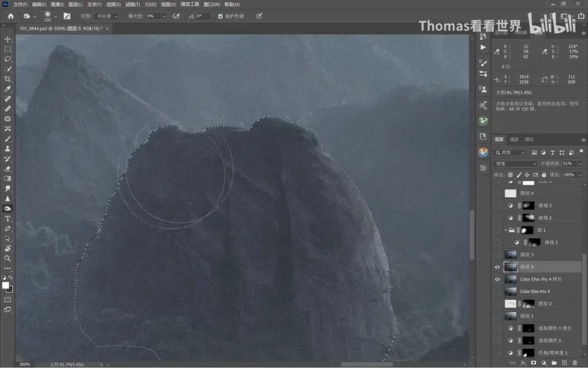Click the 图层 2 layer mask thumbnail

(528, 304)
